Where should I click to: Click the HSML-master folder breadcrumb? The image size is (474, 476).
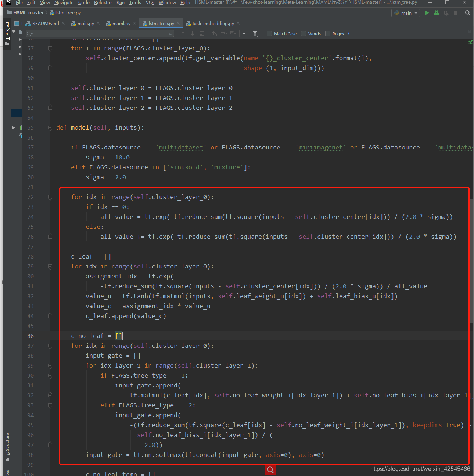click(x=25, y=13)
